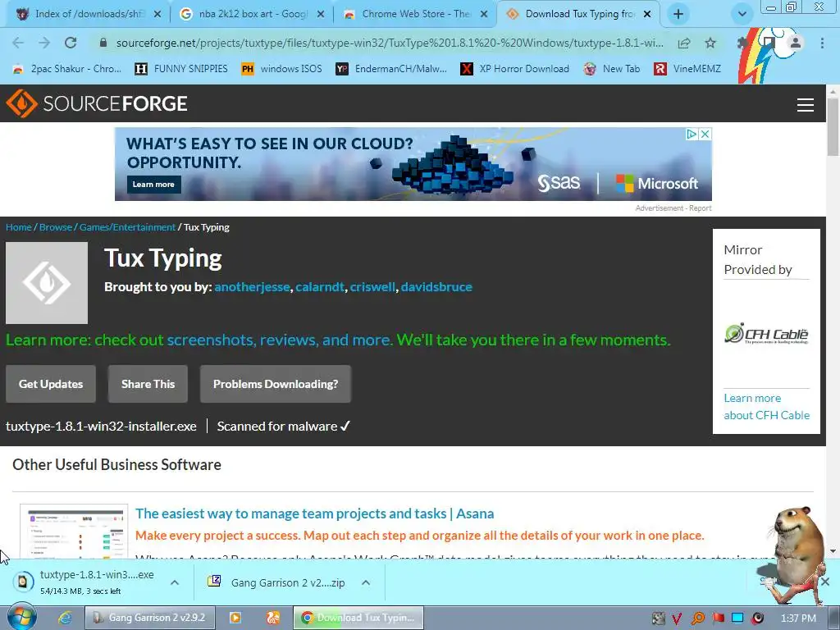Launch Internet Explorer from taskbar
Image resolution: width=840 pixels, height=630 pixels.
tap(65, 618)
